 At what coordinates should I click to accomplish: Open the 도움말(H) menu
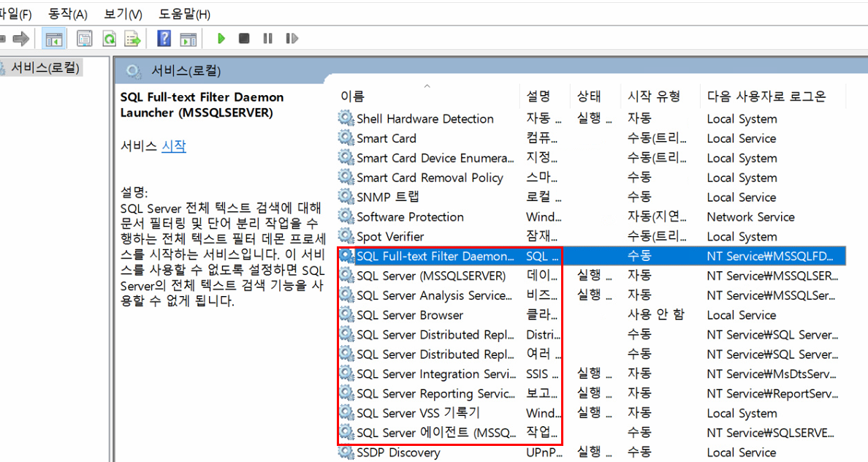coord(184,14)
